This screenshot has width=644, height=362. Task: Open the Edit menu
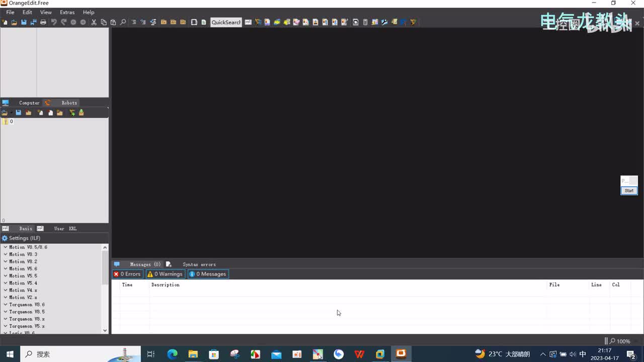coord(27,12)
